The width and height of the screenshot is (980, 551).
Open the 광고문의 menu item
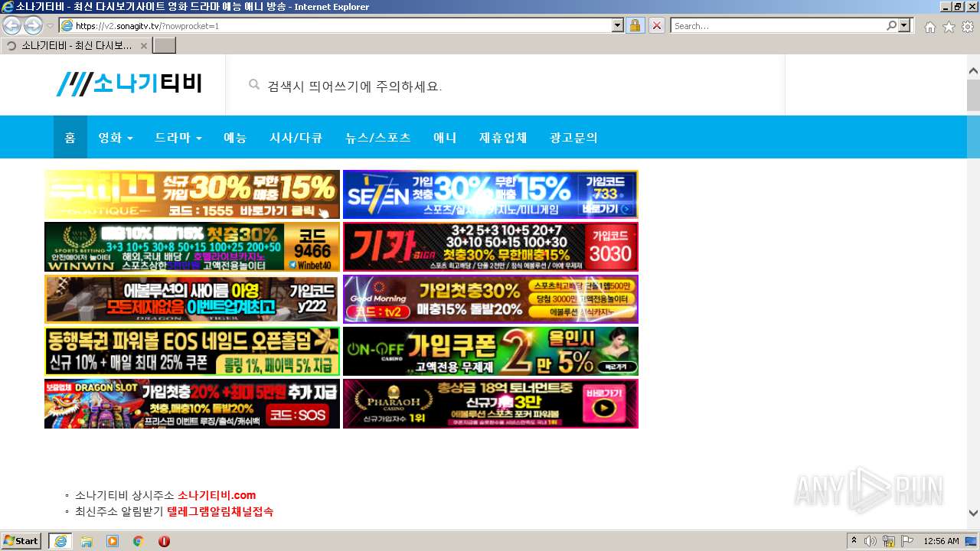[573, 138]
